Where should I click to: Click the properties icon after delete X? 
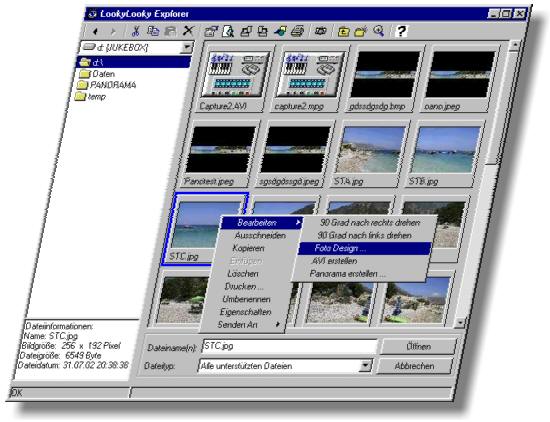(211, 32)
